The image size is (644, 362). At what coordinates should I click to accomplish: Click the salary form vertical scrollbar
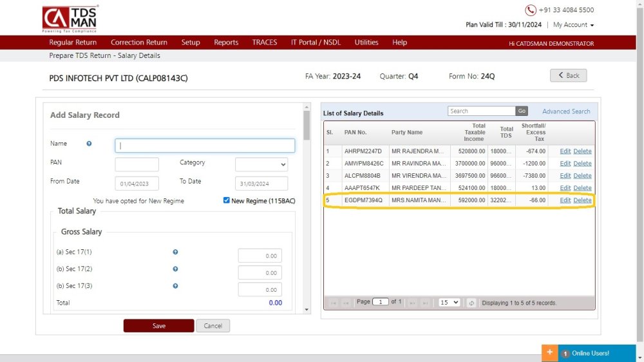click(x=307, y=125)
